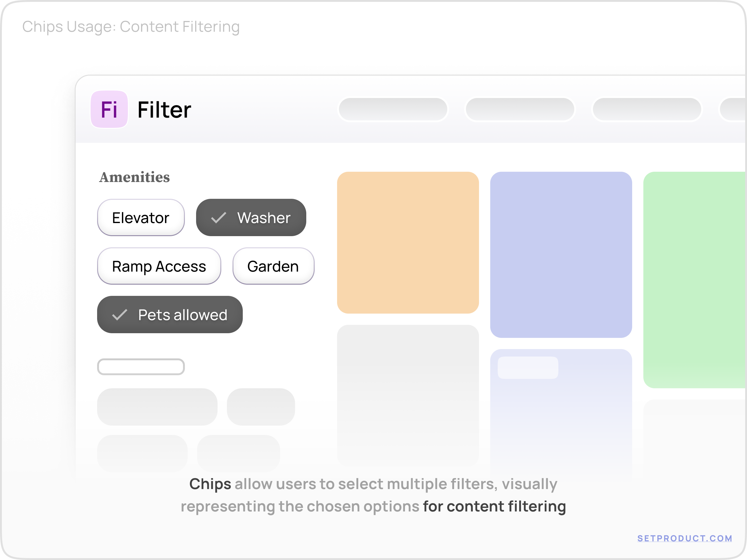Toggle the Elevator amenity chip

[x=141, y=218]
